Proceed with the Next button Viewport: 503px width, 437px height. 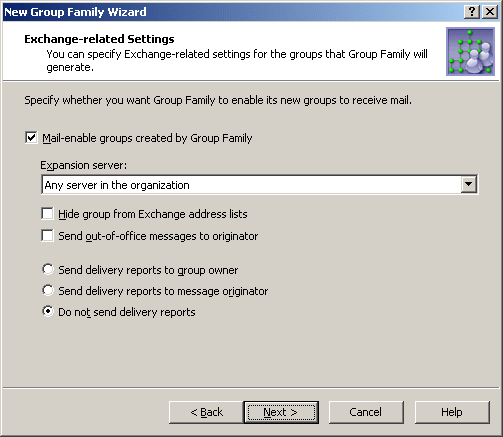point(281,412)
